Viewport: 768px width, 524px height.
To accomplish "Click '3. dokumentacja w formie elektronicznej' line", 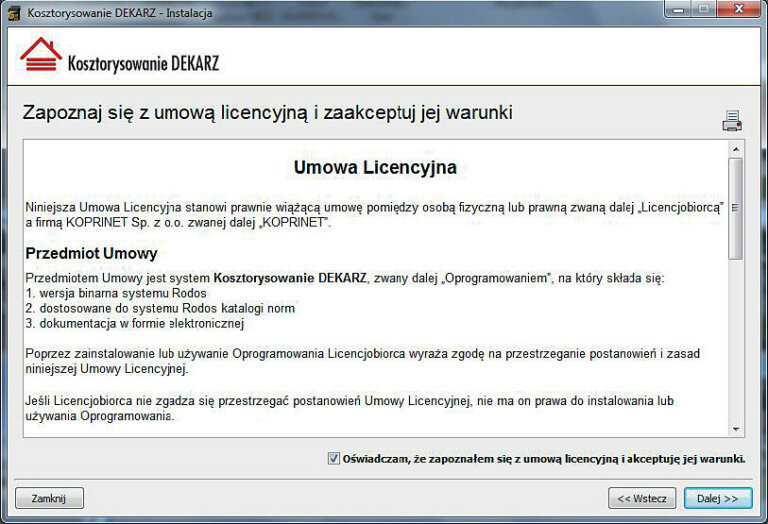I will [135, 324].
